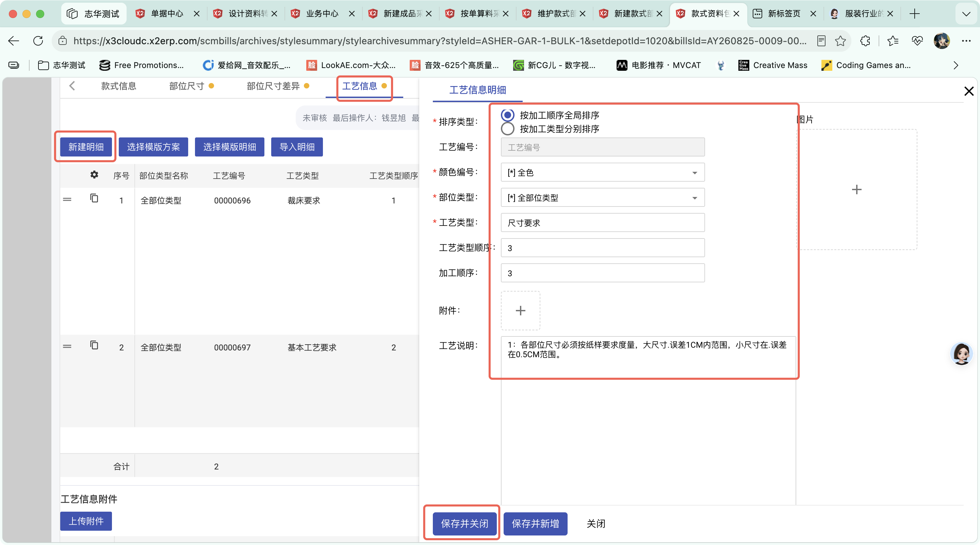This screenshot has height=545, width=980.
Task: Click the browser reload icon
Action: (38, 41)
